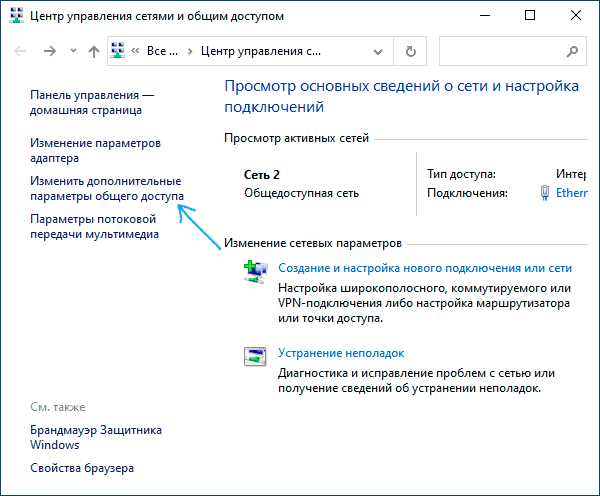The height and width of the screenshot is (496, 600).
Task: Close the network center window
Action: pyautogui.click(x=576, y=16)
